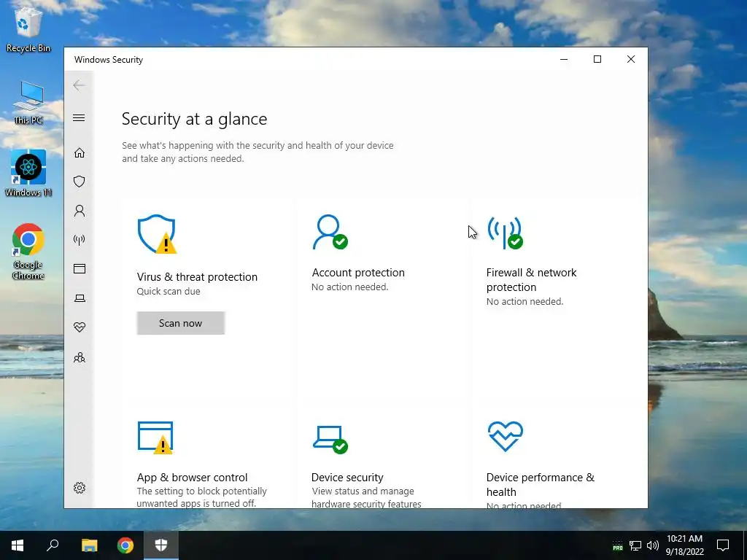Open the notification action center icon
747x560 pixels.
coord(723,545)
